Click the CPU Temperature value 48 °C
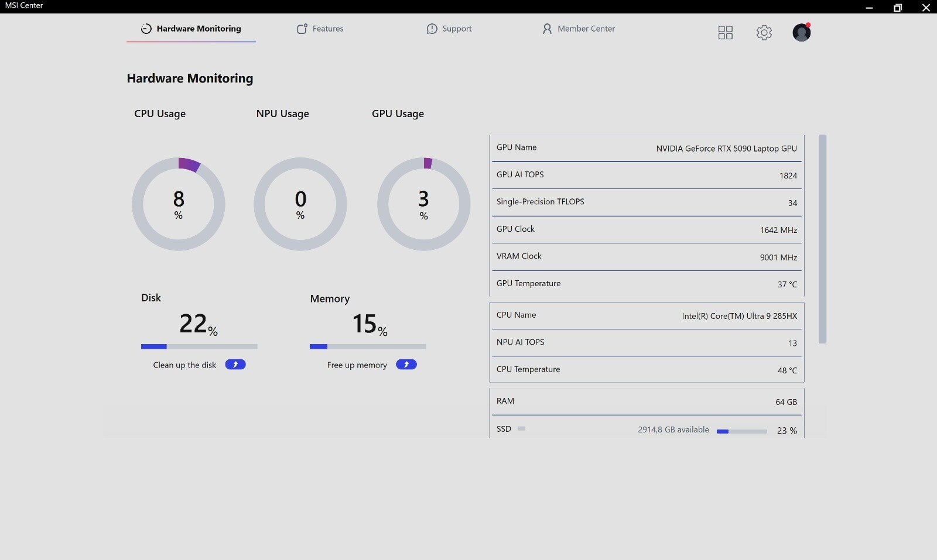The image size is (937, 560). (x=787, y=370)
